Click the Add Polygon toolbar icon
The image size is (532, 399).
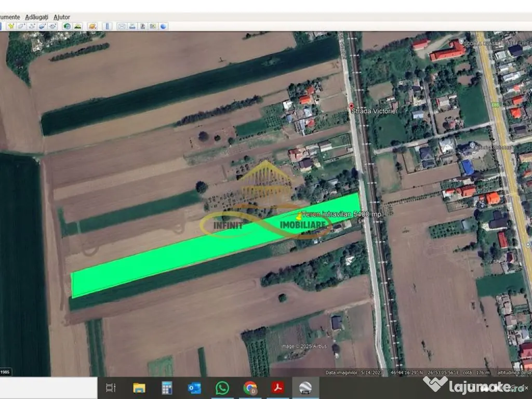(21, 26)
